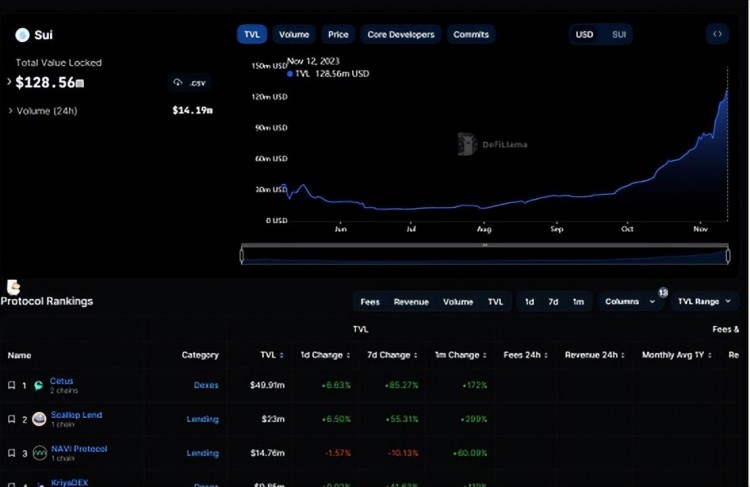The height and width of the screenshot is (487, 750).
Task: Bookmark the Cetus protocol row
Action: [11, 385]
